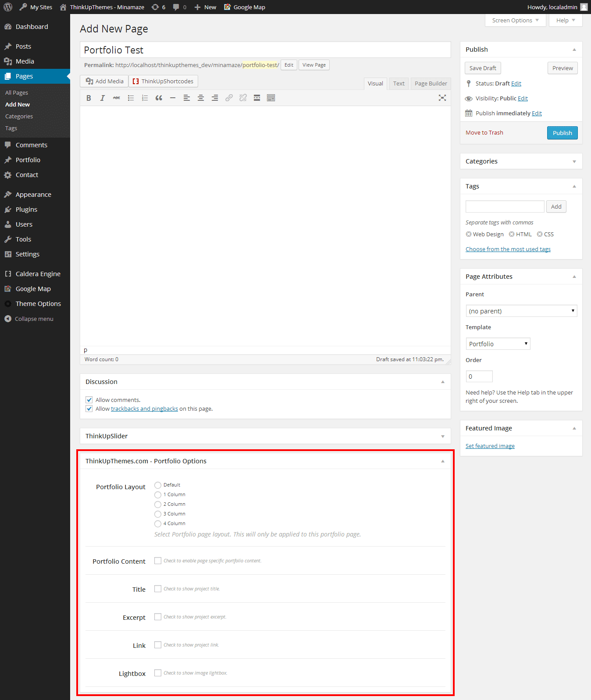Select 4 Column portfolio layout
591x700 pixels.
pyautogui.click(x=158, y=524)
